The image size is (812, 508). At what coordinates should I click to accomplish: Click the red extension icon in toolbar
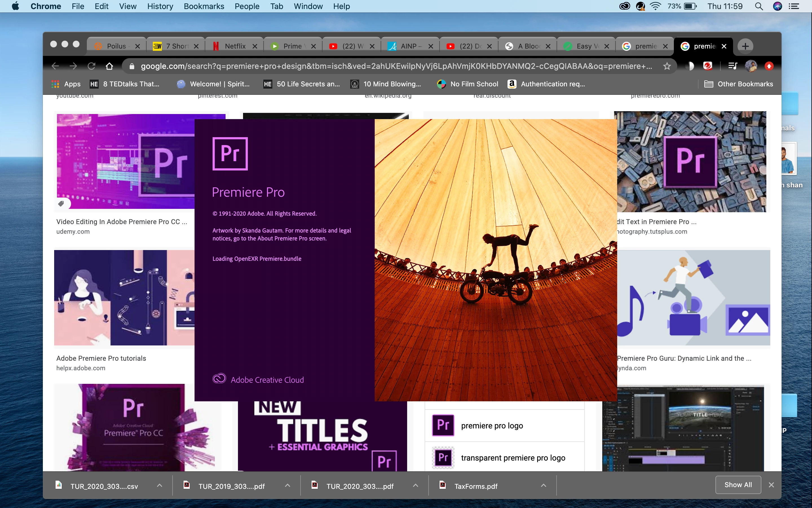click(x=708, y=66)
